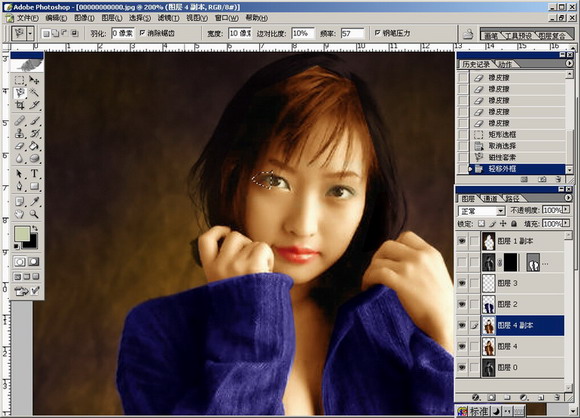Select the Paint Bucket tool
This screenshot has width=580, height=418.
click(x=34, y=146)
